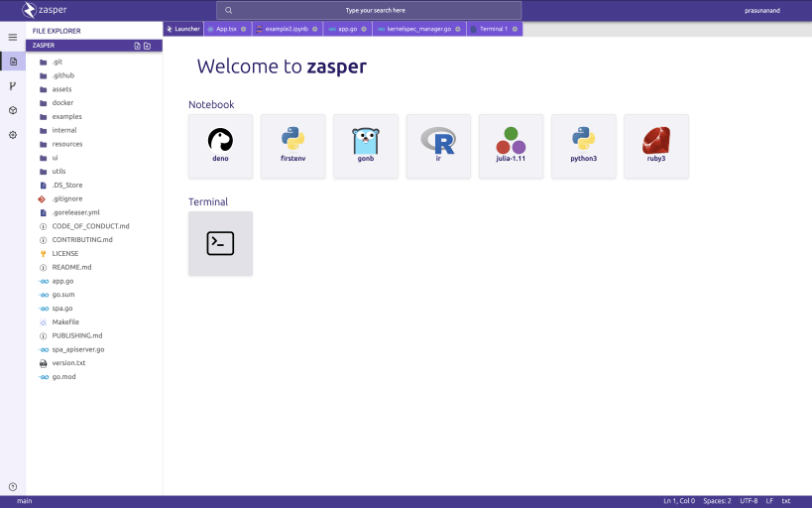Click Spaces: 2 in status bar
Image resolution: width=812 pixels, height=508 pixels.
click(717, 501)
